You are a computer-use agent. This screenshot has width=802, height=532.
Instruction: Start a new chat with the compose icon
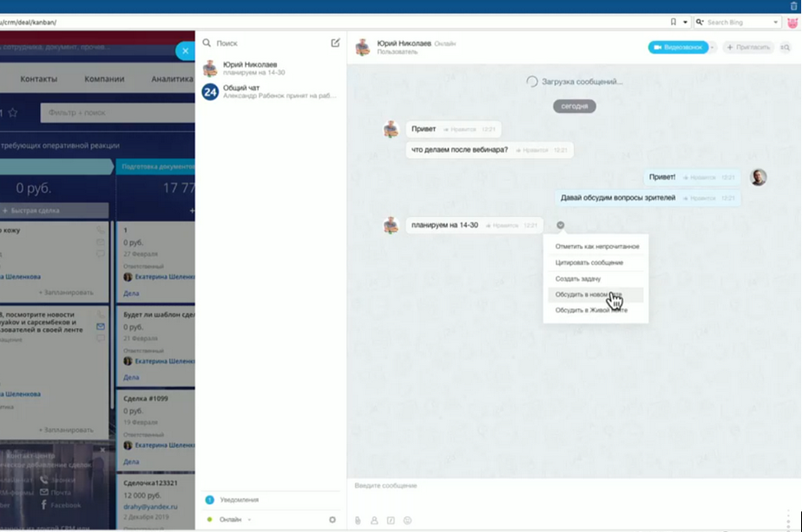(335, 43)
